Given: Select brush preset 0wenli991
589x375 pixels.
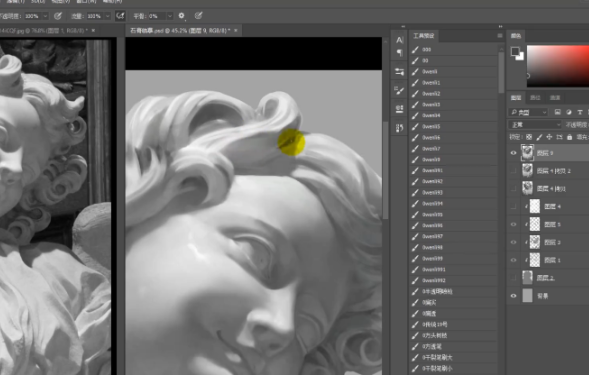Looking at the screenshot, I should tap(454, 269).
